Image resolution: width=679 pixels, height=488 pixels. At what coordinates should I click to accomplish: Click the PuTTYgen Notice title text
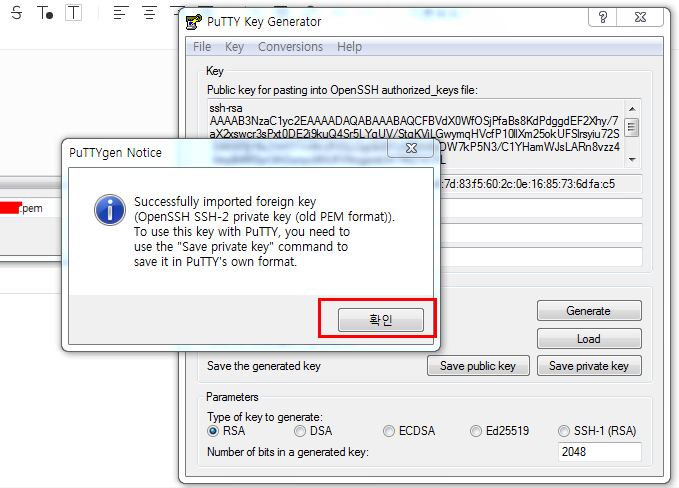click(115, 152)
